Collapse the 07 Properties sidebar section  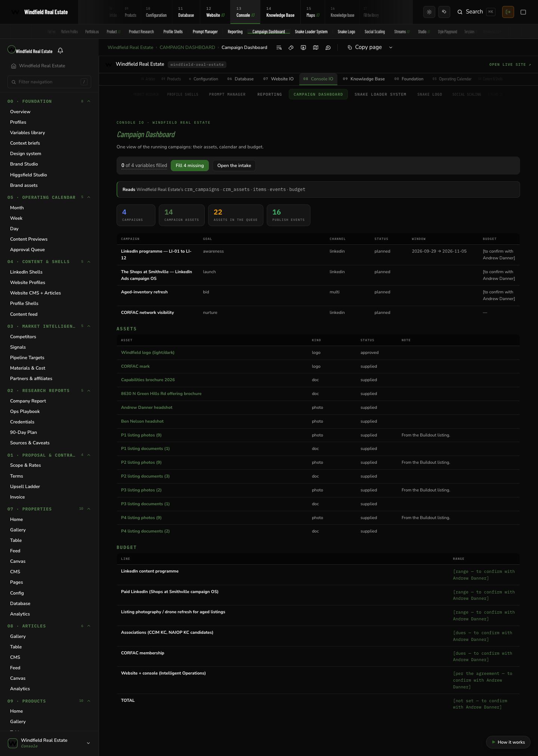89,509
